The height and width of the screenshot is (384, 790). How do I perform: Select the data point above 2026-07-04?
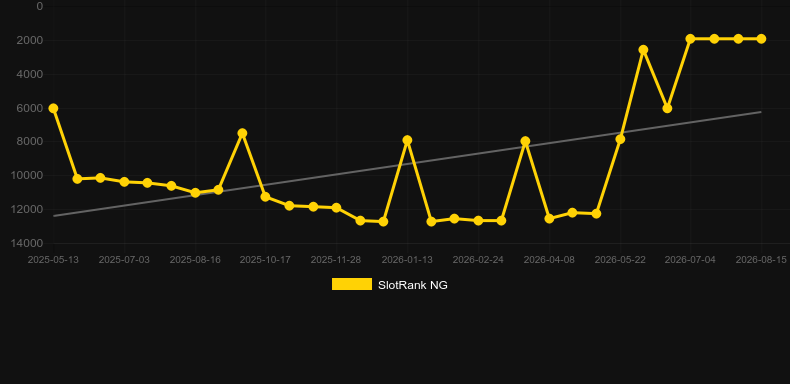(691, 39)
